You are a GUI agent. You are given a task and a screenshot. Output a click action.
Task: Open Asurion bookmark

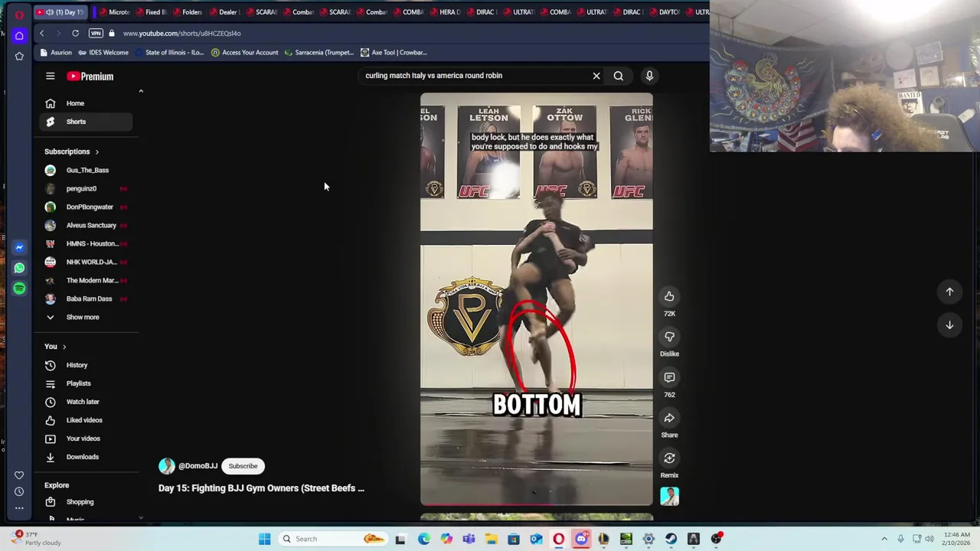[x=56, y=53]
